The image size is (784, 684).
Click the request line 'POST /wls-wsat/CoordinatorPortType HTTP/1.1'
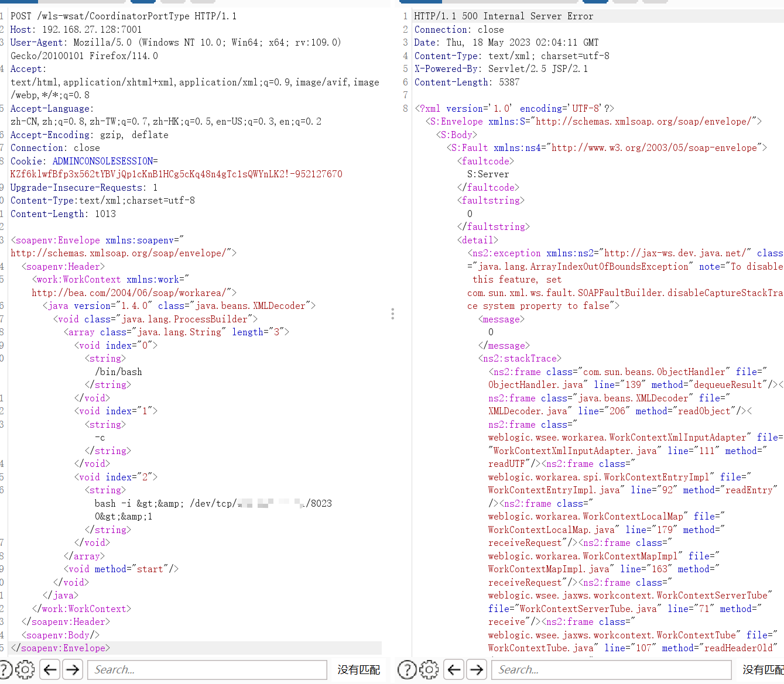coord(124,16)
